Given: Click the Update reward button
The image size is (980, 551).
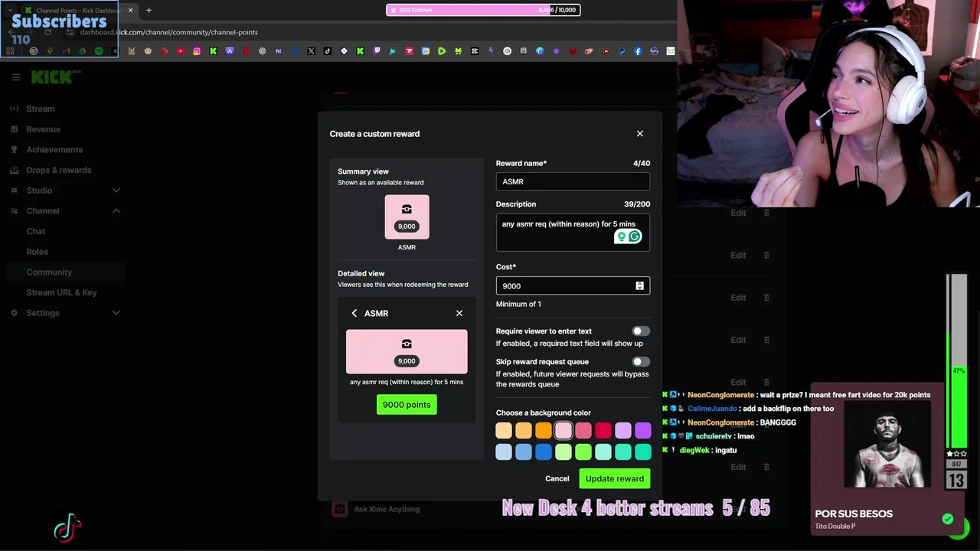Looking at the screenshot, I should 615,478.
